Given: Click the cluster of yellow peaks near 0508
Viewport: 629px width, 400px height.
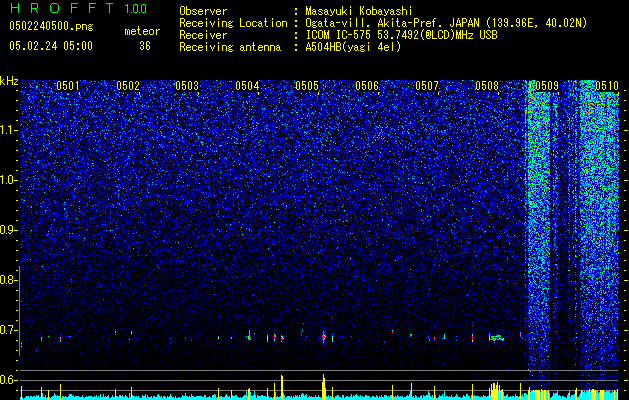Looking at the screenshot, I should (x=496, y=390).
